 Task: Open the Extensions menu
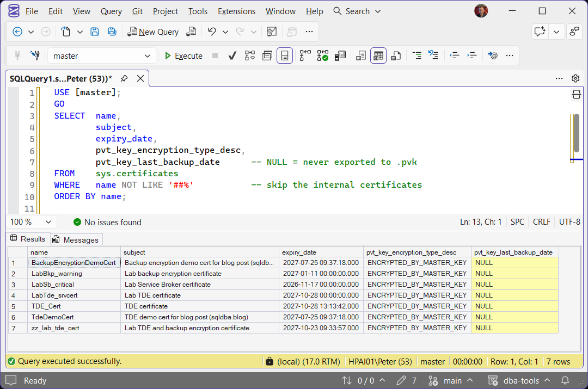coord(236,11)
